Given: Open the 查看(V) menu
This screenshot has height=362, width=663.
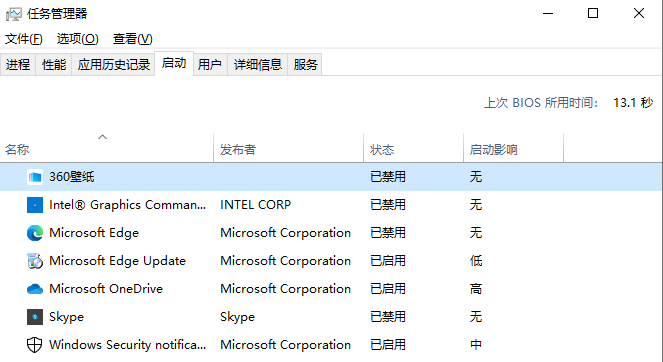Looking at the screenshot, I should tap(132, 39).
